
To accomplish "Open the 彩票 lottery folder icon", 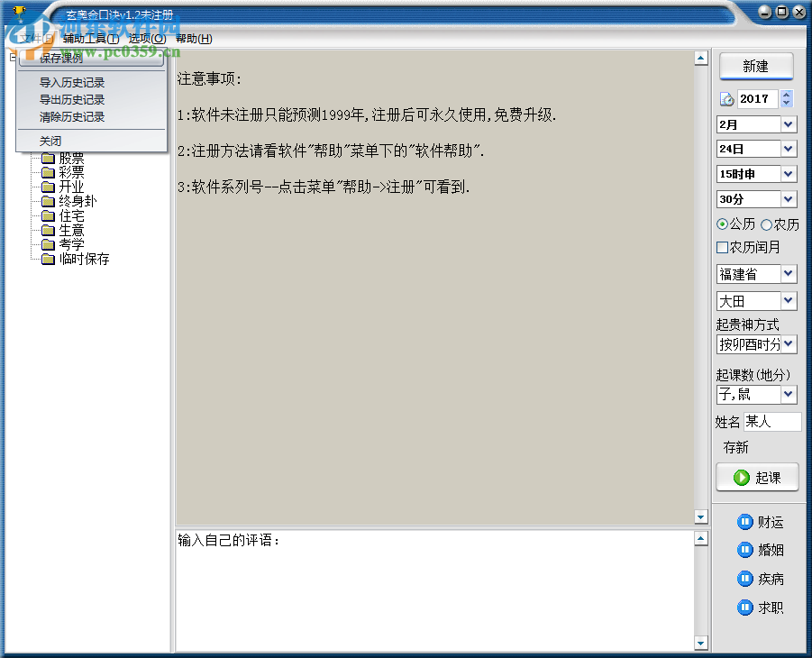I will point(49,171).
